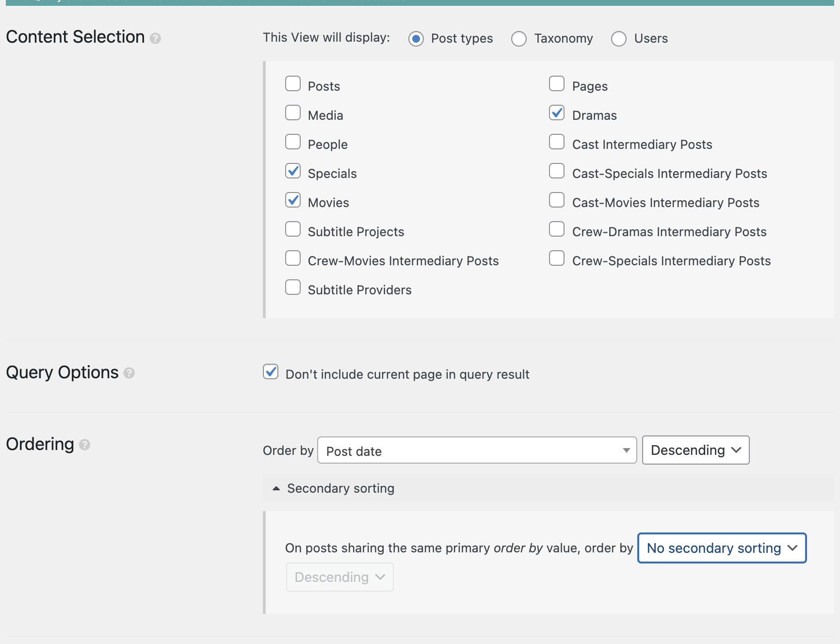Open Ordering section help icon
This screenshot has width=840, height=644.
pos(84,445)
